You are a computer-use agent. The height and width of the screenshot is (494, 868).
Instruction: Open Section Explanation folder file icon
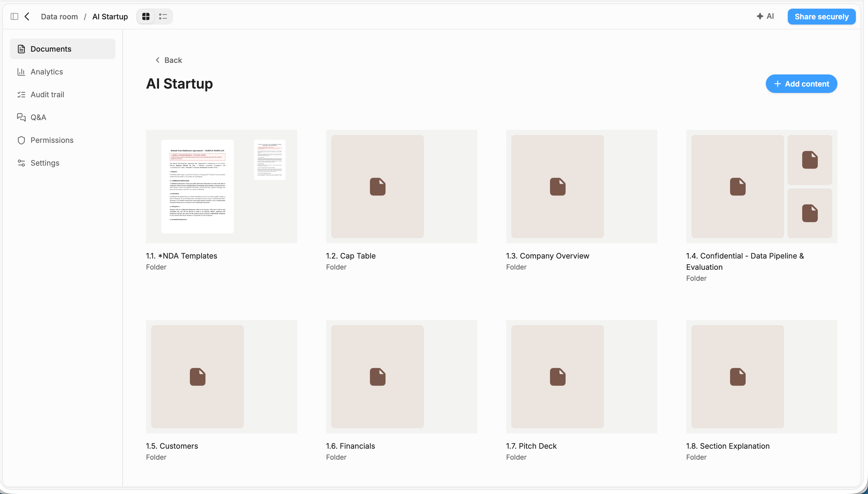[x=738, y=377]
